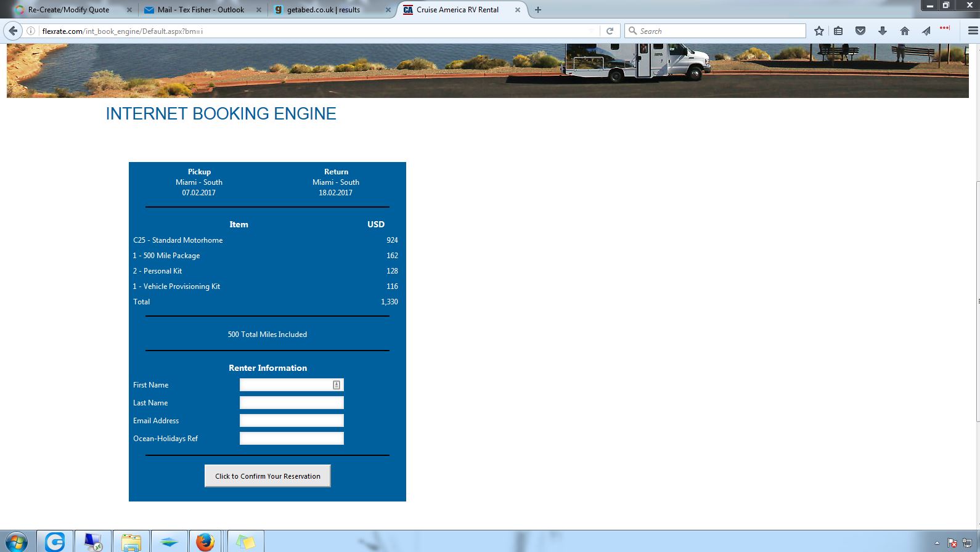Click the 1 - Vehicle Provisioning Kit item
The width and height of the screenshot is (980, 552).
pyautogui.click(x=176, y=286)
